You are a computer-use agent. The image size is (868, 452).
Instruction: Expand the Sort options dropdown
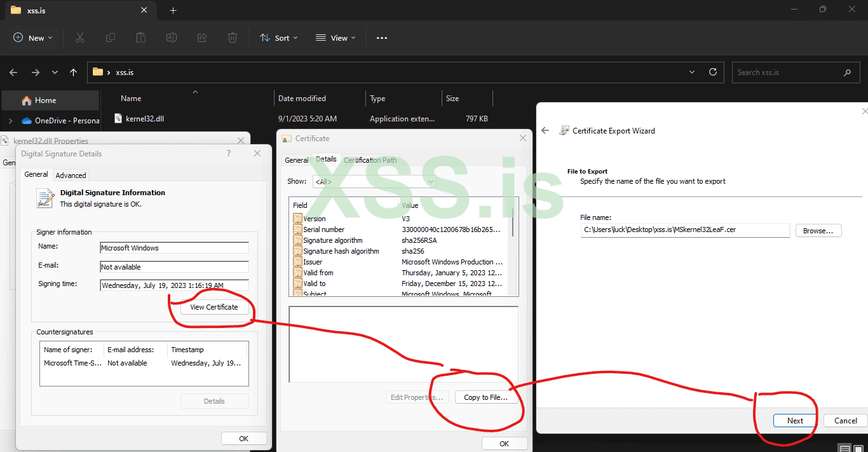[278, 38]
